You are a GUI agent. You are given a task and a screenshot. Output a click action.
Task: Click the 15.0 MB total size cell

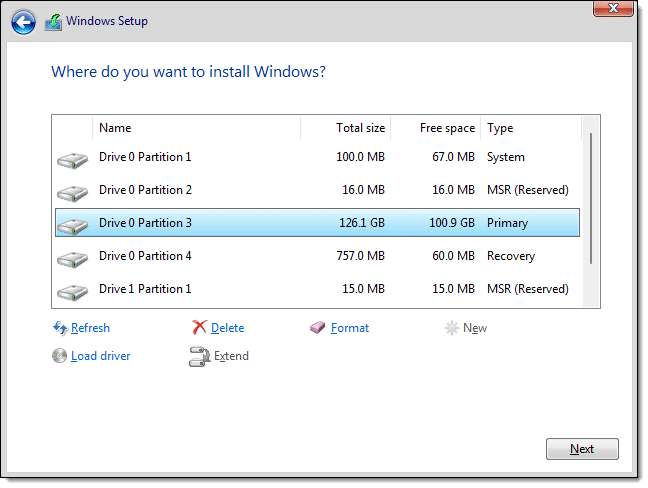[364, 289]
